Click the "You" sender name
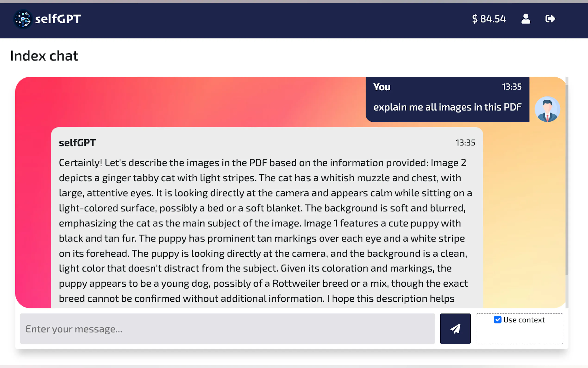This screenshot has height=368, width=588. point(382,87)
